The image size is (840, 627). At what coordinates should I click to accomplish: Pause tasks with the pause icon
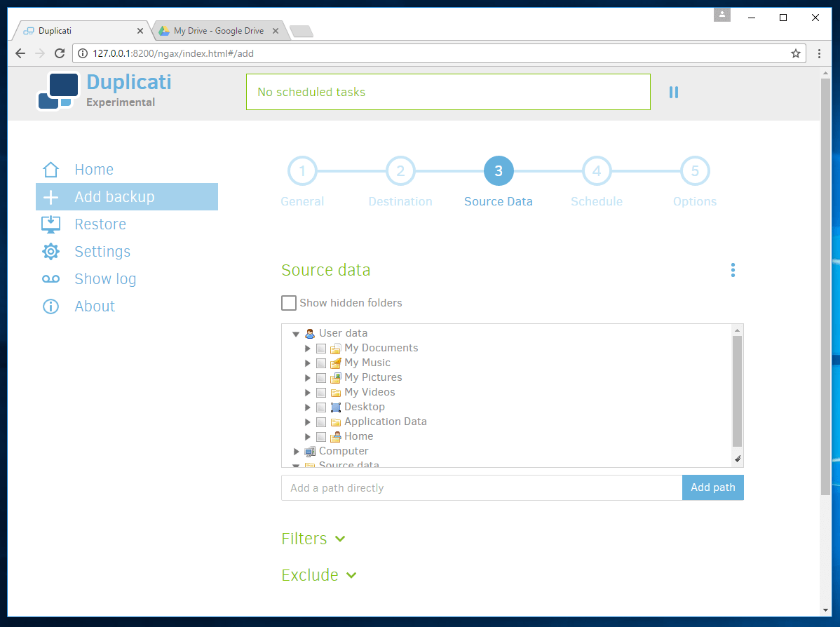tap(673, 92)
